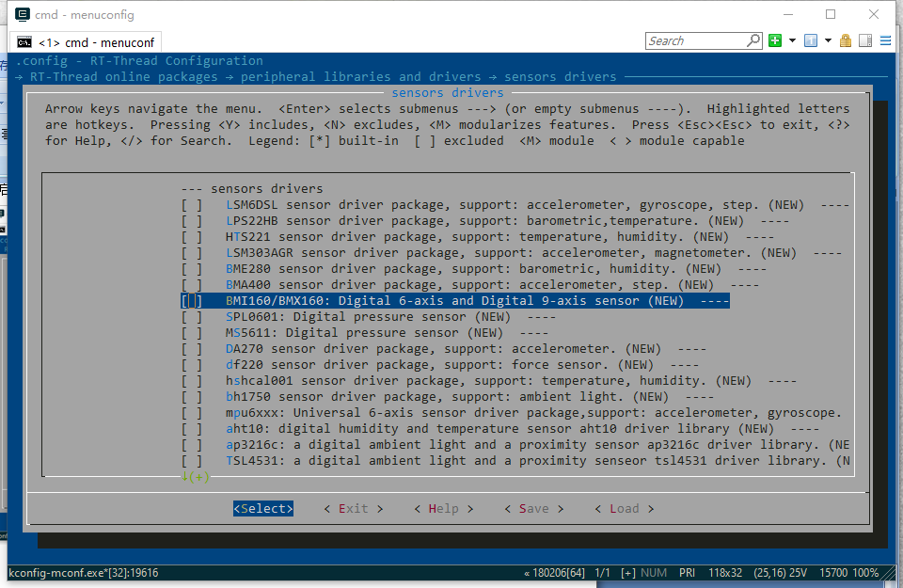Click 'kconfig-mconf.exe*[32]:19616' in status bar
Image resolution: width=903 pixels, height=588 pixels.
click(x=84, y=573)
